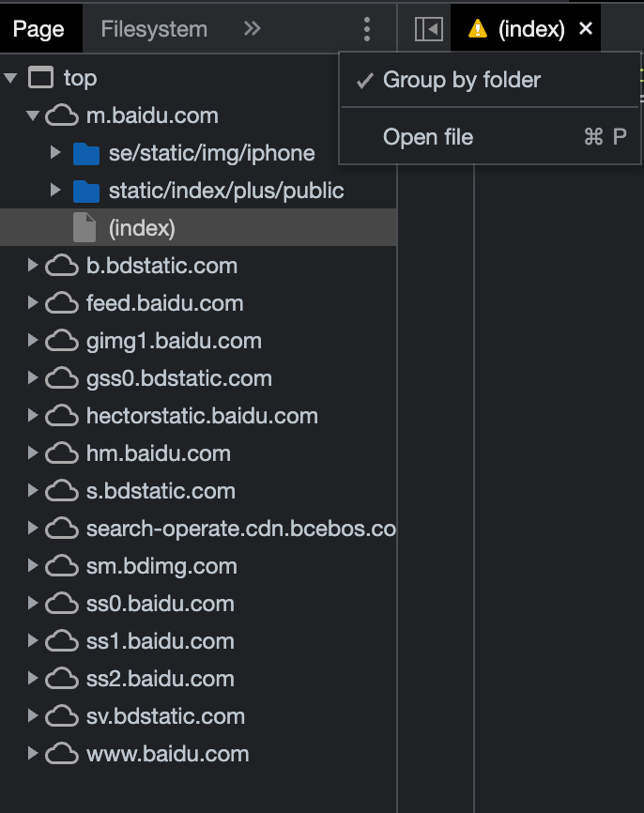Show more tabs with the double chevron

pyautogui.click(x=252, y=28)
